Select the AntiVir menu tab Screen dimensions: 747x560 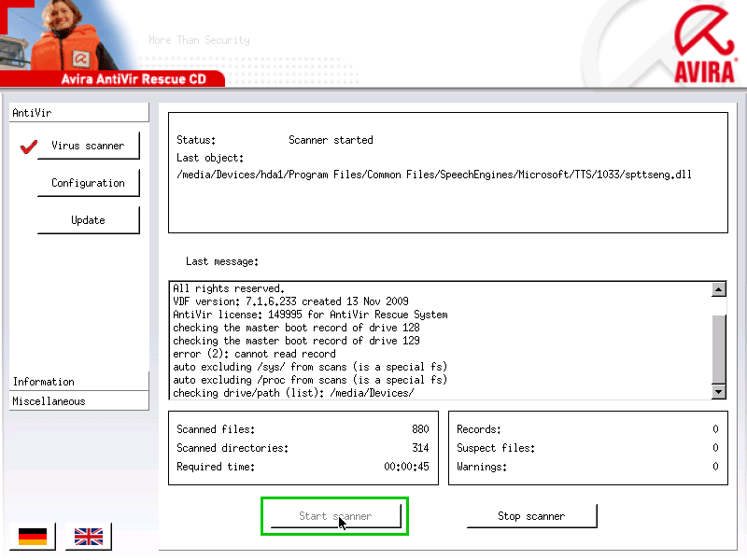tap(79, 113)
